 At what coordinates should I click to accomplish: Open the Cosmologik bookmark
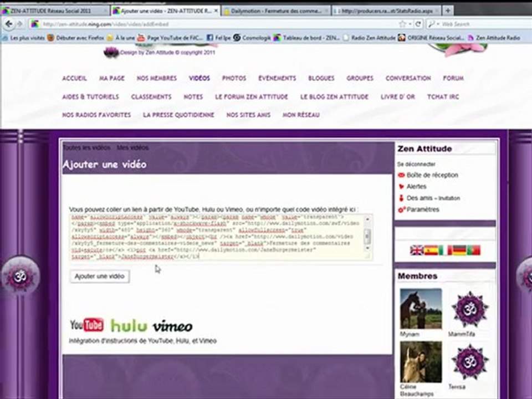click(x=252, y=38)
